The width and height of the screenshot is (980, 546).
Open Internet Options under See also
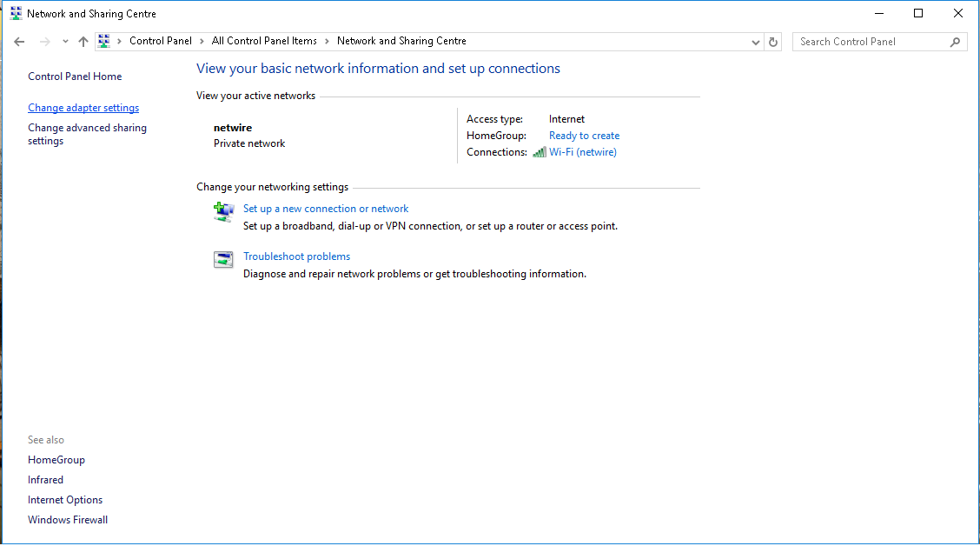[x=65, y=500]
